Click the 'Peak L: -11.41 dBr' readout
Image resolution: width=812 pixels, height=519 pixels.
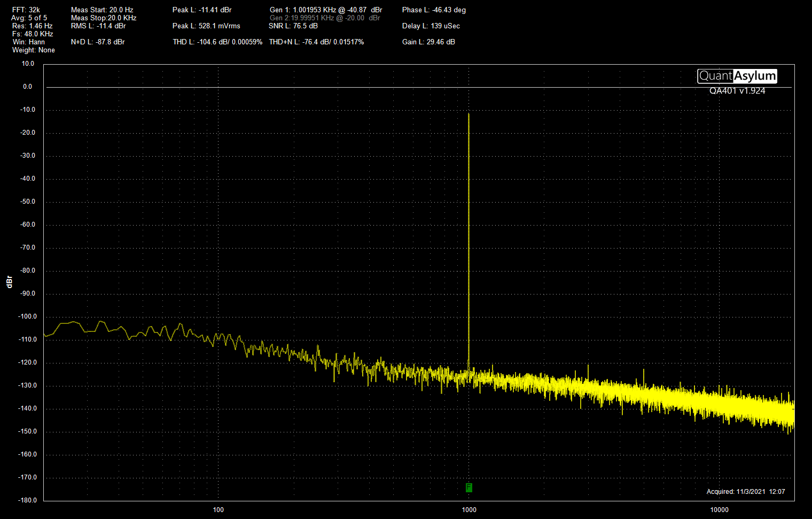tap(202, 10)
